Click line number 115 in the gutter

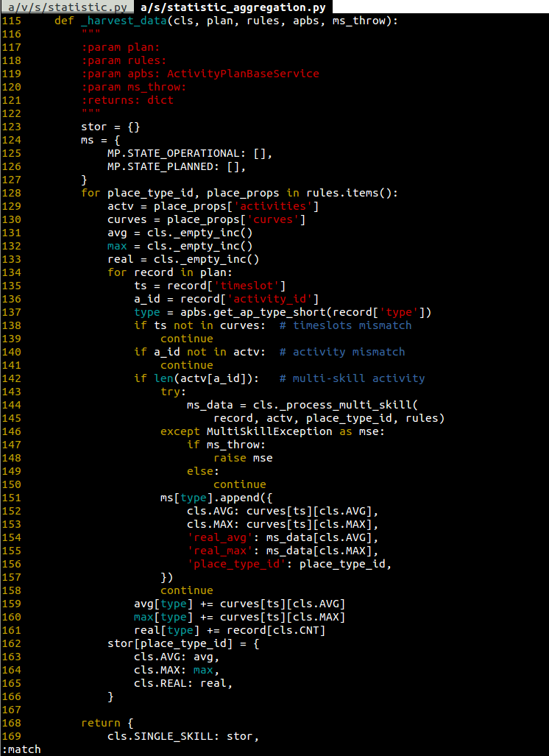coord(12,20)
